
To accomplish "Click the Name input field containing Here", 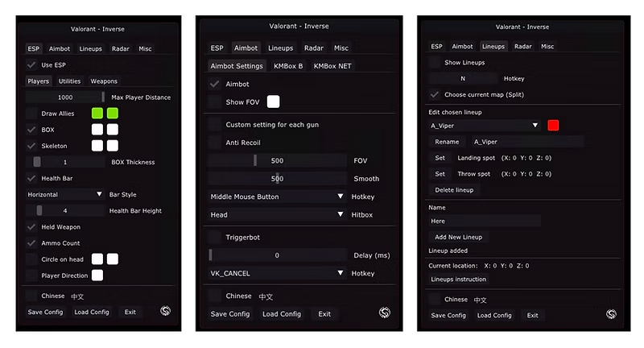I will 484,221.
